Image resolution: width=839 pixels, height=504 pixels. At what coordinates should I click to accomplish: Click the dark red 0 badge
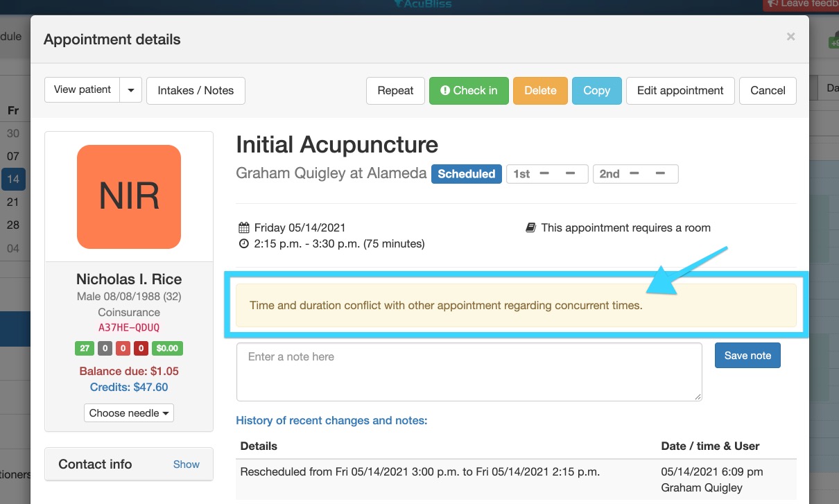pyautogui.click(x=141, y=348)
